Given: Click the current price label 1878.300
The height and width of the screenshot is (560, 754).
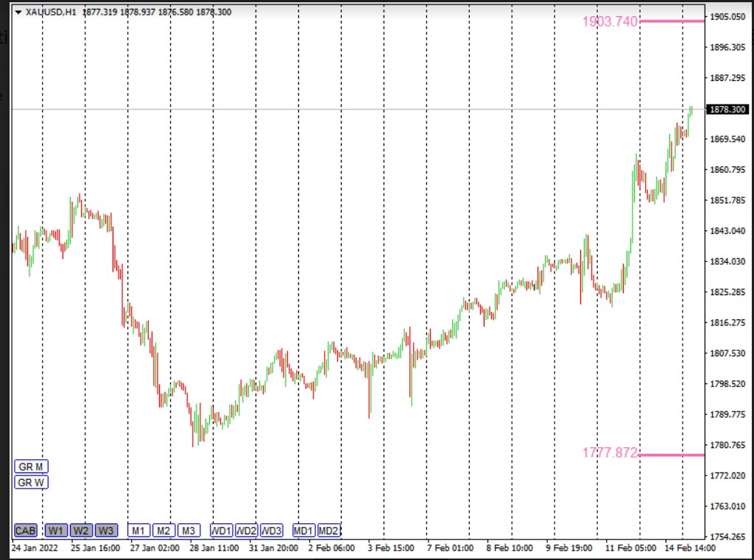Looking at the screenshot, I should (727, 110).
